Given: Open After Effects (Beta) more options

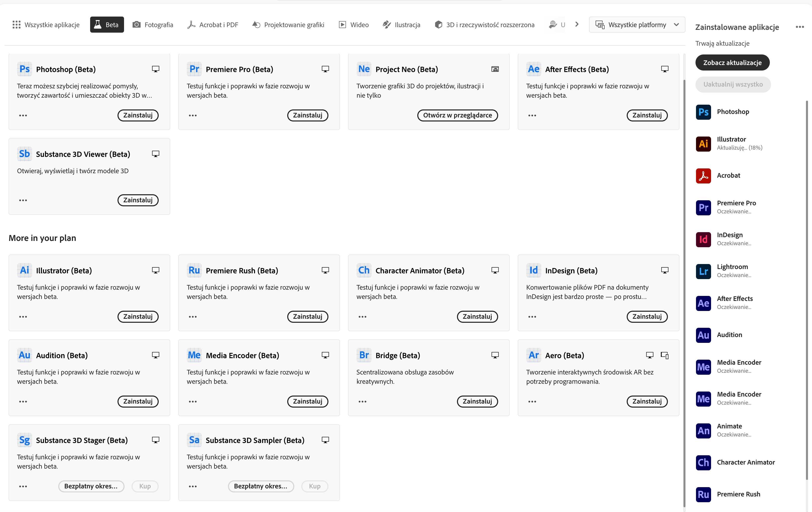Looking at the screenshot, I should click(532, 115).
